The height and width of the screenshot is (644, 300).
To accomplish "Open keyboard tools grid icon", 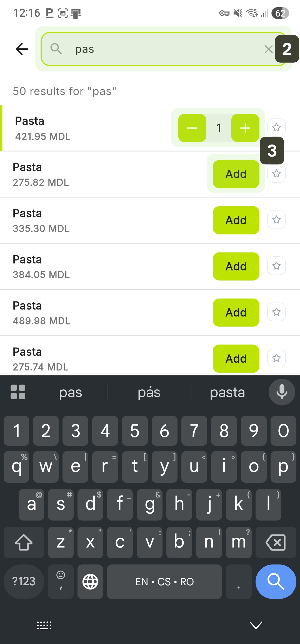I will pos(18,392).
